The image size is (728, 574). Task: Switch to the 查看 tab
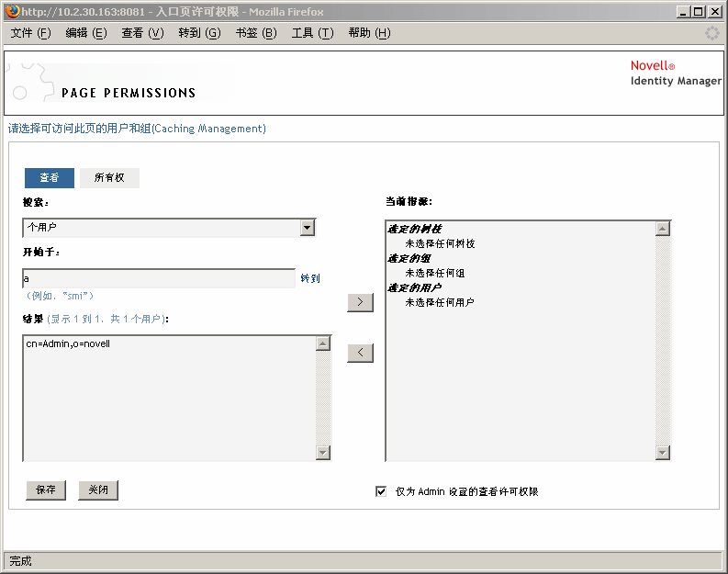(x=50, y=178)
